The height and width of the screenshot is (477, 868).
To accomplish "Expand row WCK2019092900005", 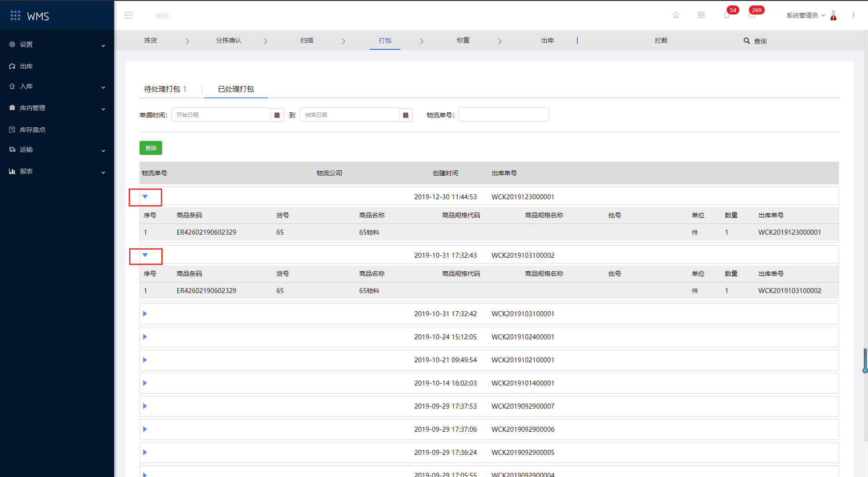I will click(x=145, y=452).
